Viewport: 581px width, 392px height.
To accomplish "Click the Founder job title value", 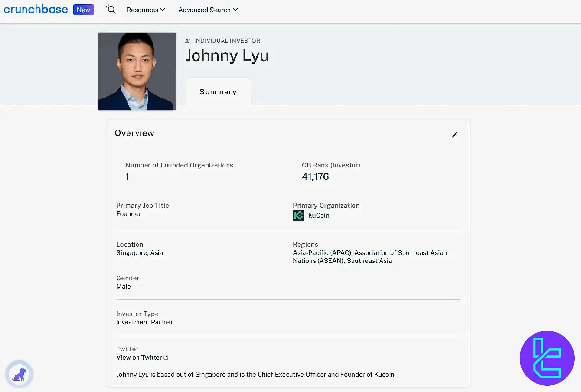I will 128,214.
